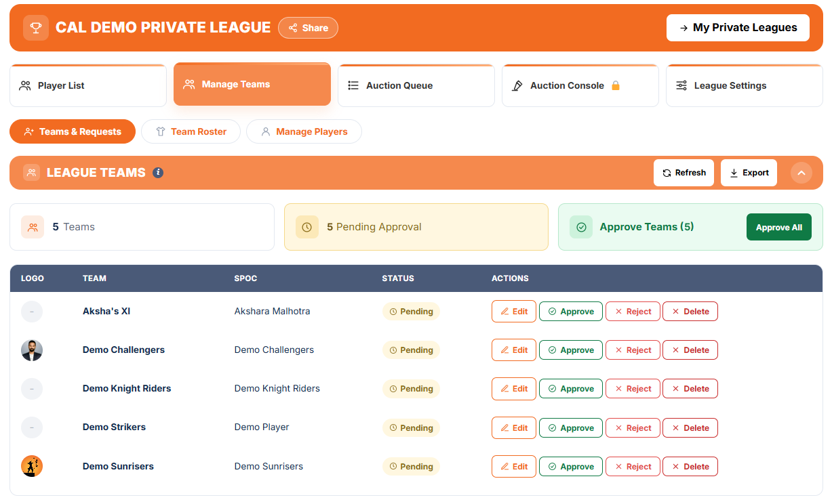Viewport: 832px width, 504px height.
Task: Click the 5 Pending Approval card
Action: (x=416, y=227)
